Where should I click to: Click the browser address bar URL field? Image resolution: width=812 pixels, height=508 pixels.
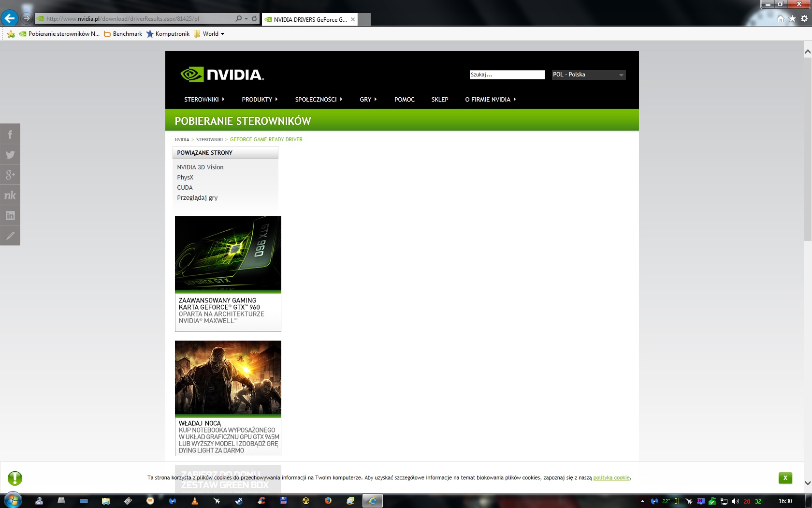coord(135,18)
